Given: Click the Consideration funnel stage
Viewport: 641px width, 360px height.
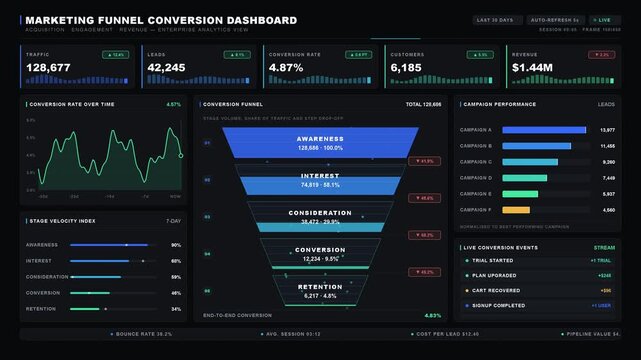Looking at the screenshot, I should (320, 217).
